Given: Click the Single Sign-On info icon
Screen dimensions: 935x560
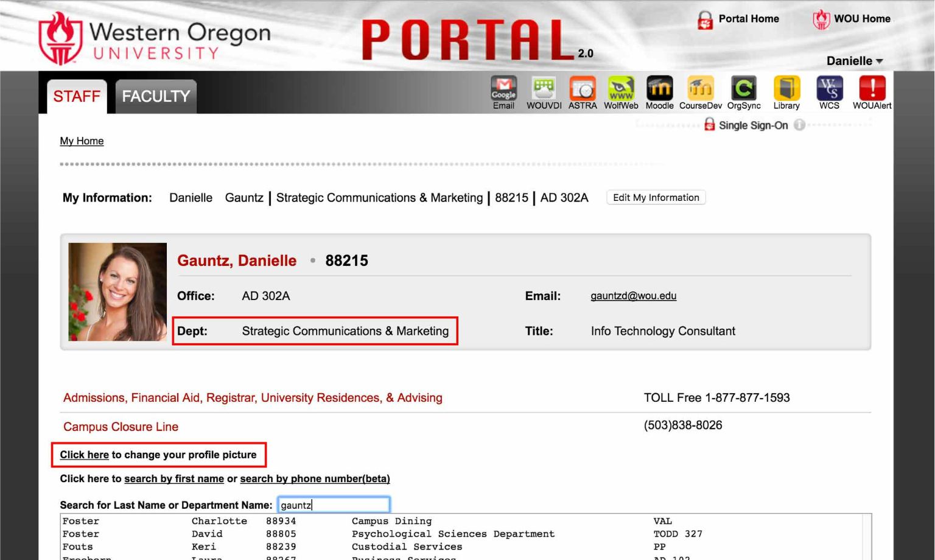Looking at the screenshot, I should point(799,125).
